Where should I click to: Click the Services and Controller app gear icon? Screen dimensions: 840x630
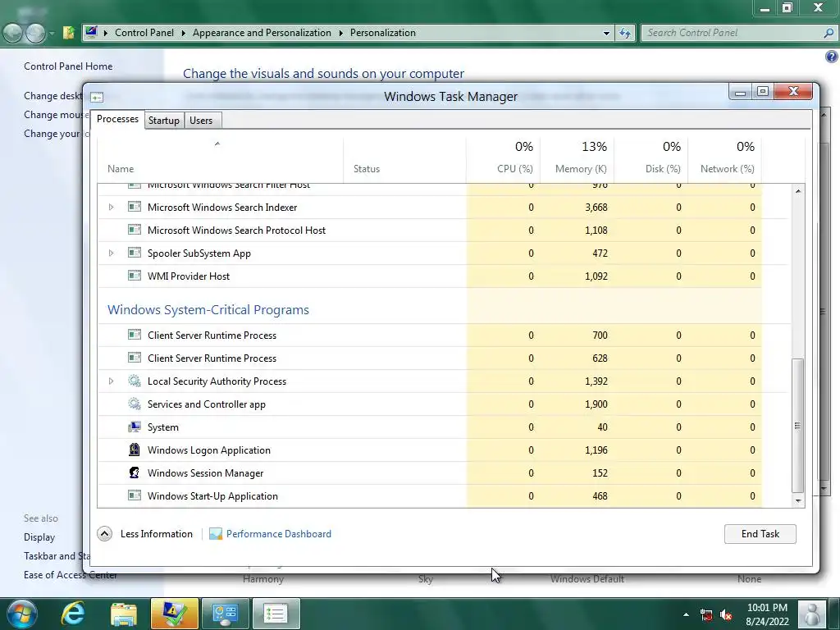point(135,404)
